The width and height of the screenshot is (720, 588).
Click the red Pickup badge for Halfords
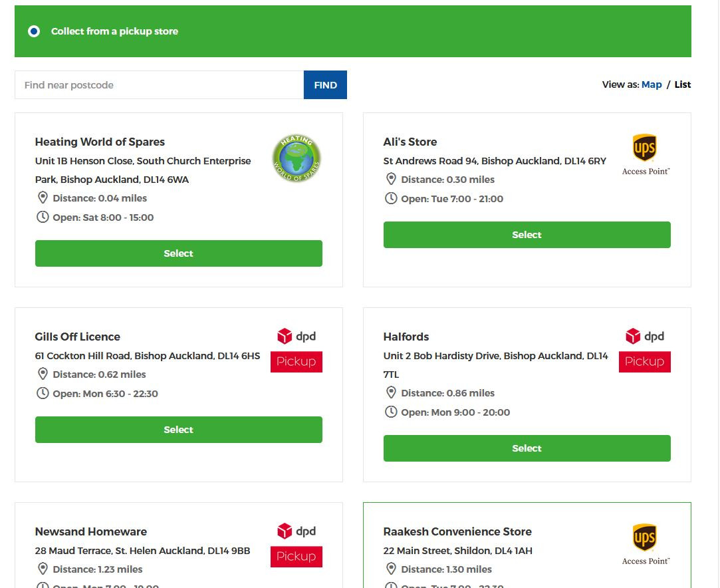pyautogui.click(x=645, y=362)
